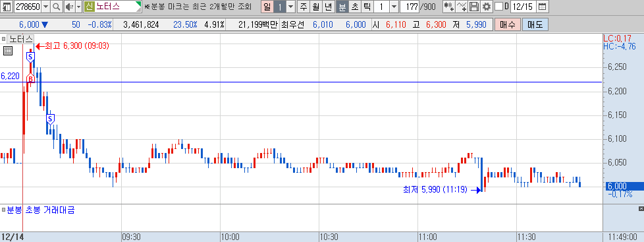This screenshot has width=644, height=242.
Task: Click the add line indicator icon
Action: coord(462,6)
